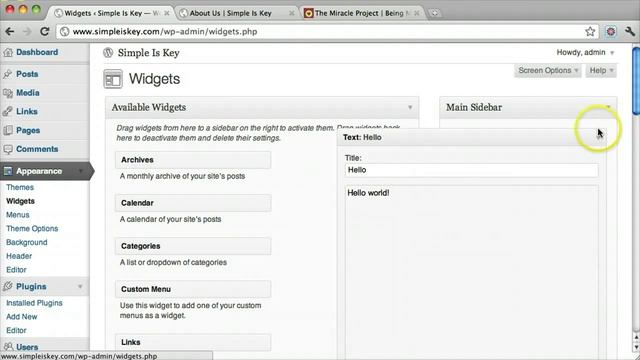
Task: Collapse the Main Sidebar panel arrow
Action: (608, 107)
